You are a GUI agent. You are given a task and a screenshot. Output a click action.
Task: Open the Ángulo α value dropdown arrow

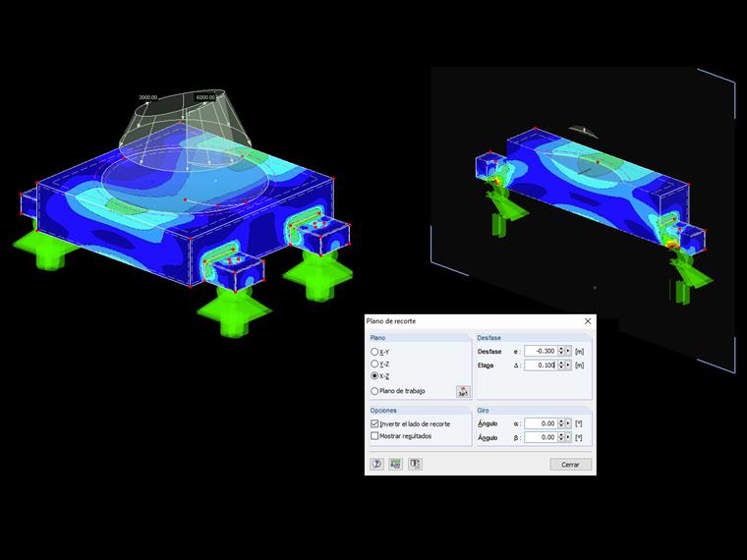[568, 423]
